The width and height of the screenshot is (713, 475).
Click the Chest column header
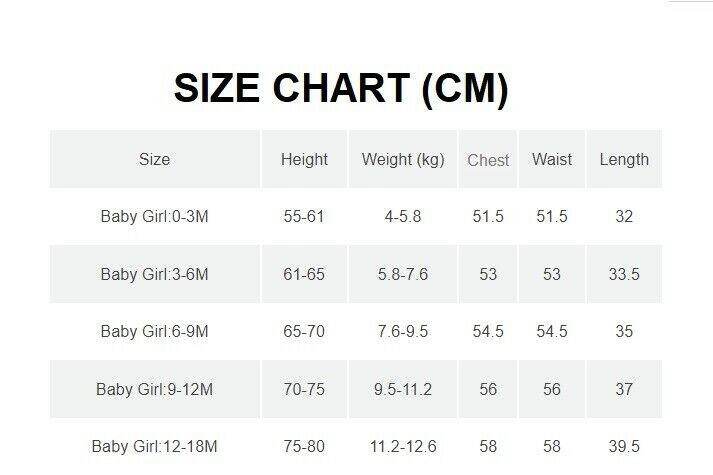[x=488, y=160]
